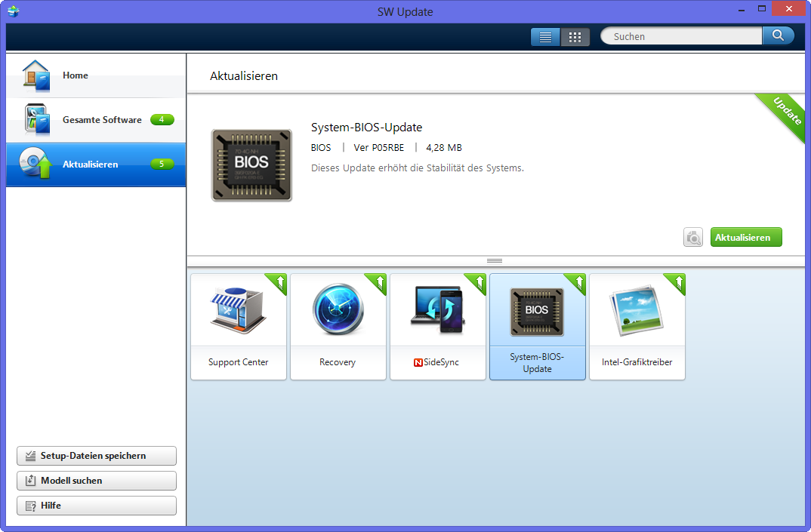Select the Support Center tile

239,327
